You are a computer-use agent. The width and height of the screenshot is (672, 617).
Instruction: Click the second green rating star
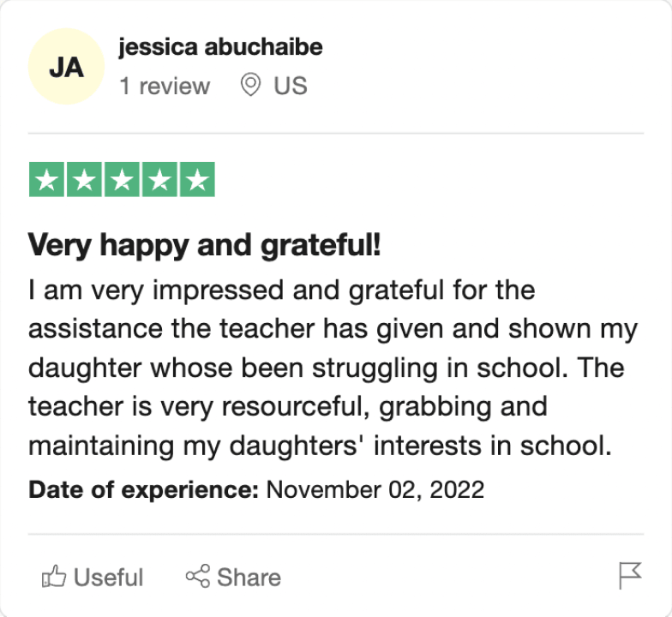(84, 179)
